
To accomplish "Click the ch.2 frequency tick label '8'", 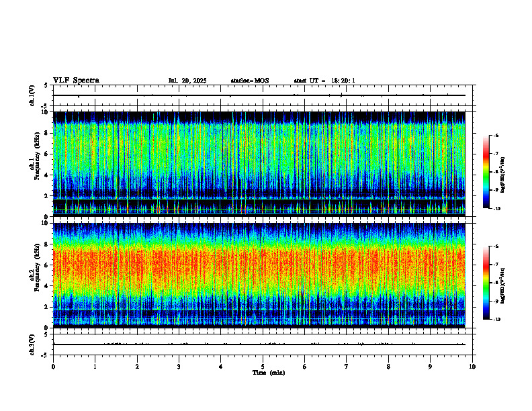I will [x=47, y=244].
